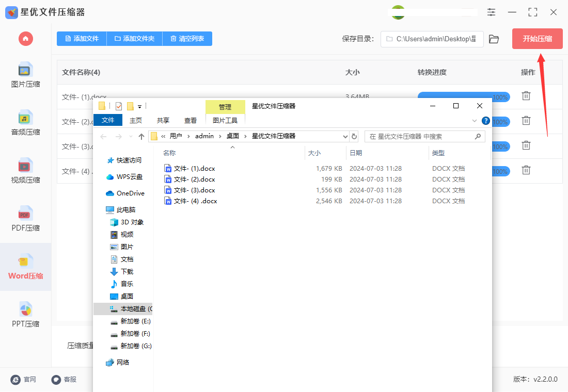The width and height of the screenshot is (568, 392).
Task: Select 音频压缩 in the sidebar
Action: point(25,123)
